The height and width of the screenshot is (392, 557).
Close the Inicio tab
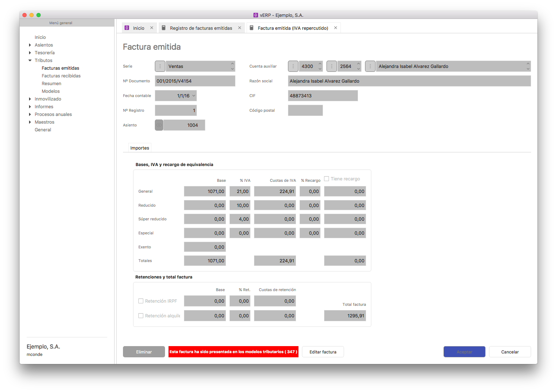[x=152, y=28]
